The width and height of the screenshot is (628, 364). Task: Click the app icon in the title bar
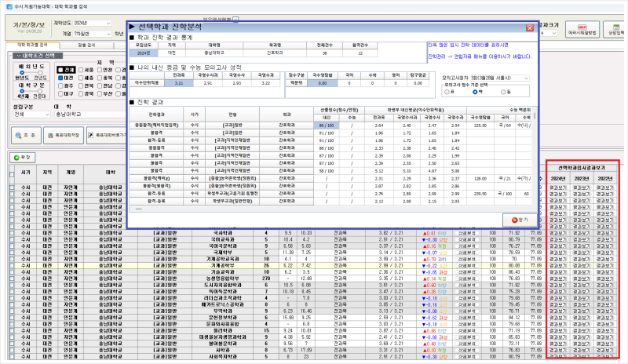click(x=9, y=7)
